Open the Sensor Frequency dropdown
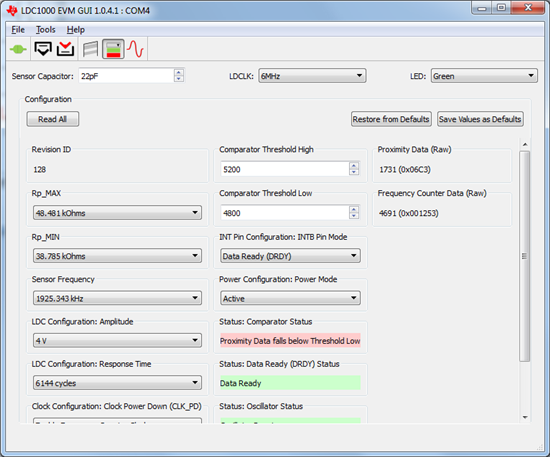 point(118,298)
